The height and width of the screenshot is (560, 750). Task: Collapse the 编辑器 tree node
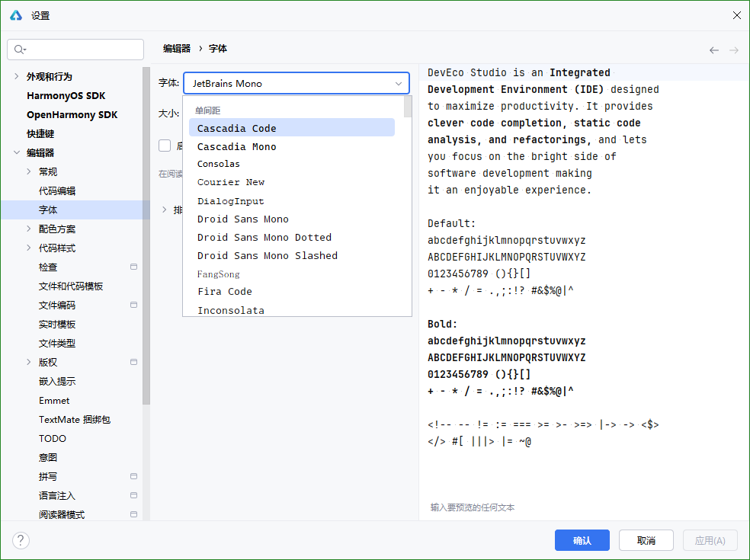[x=17, y=153]
